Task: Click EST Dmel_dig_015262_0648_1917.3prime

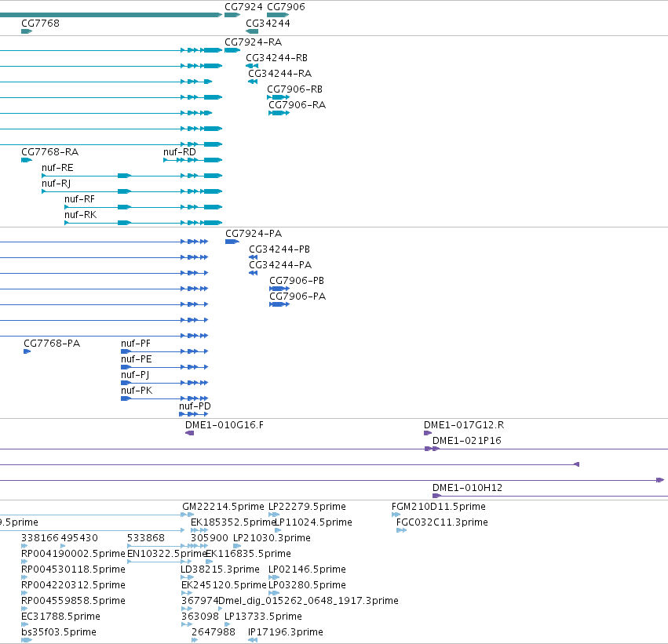Action: coord(308,602)
